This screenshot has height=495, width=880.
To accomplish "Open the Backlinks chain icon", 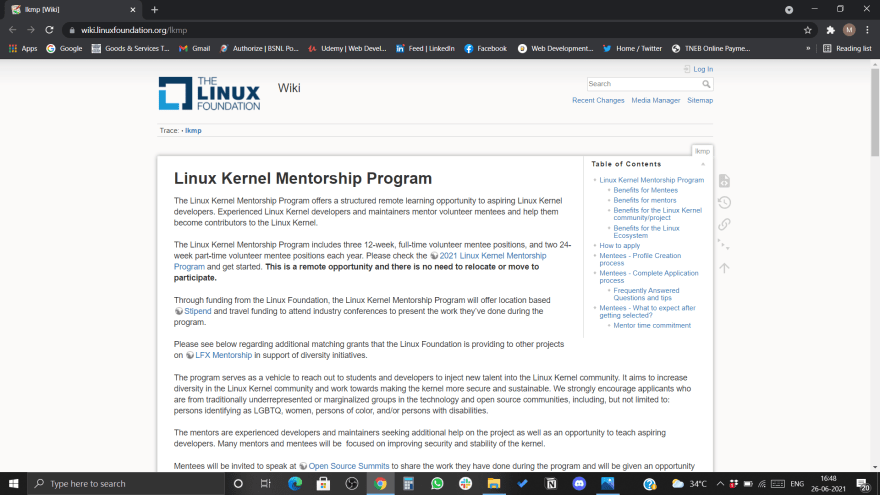I will pyautogui.click(x=725, y=224).
